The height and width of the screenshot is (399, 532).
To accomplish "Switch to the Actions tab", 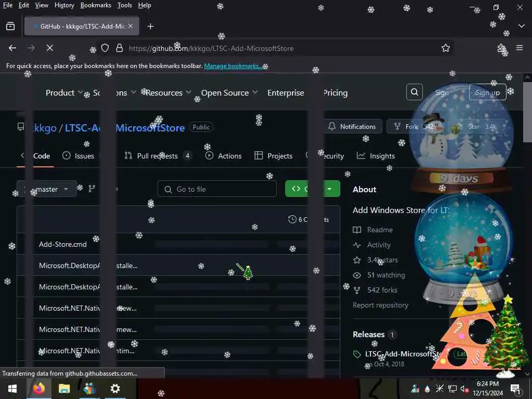I will click(x=223, y=156).
